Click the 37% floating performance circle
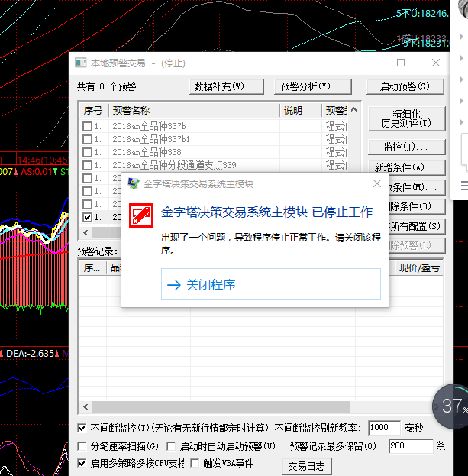This screenshot has width=468, height=476. tap(452, 405)
